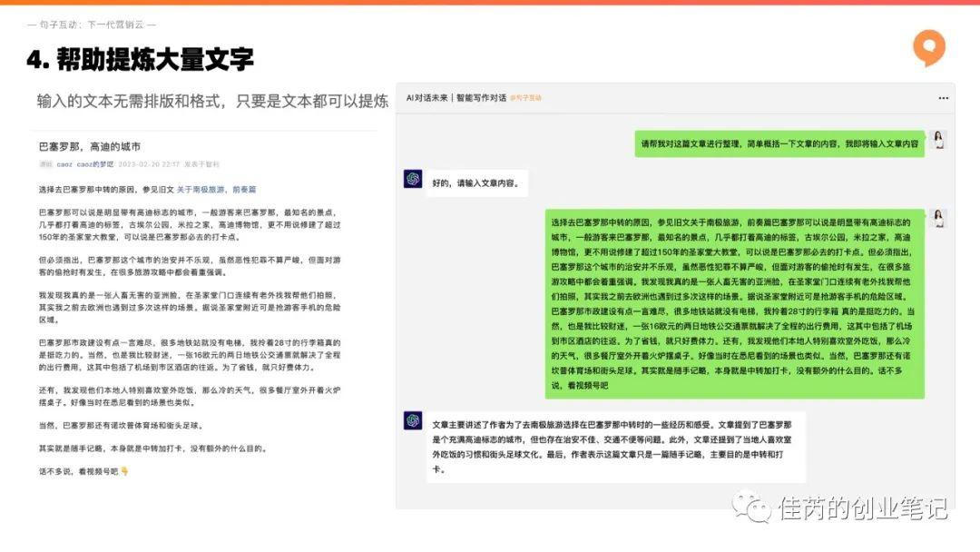Click the line 话不多说，看视频号吧
Image resolution: width=980 pixels, height=552 pixels.
coord(83,471)
